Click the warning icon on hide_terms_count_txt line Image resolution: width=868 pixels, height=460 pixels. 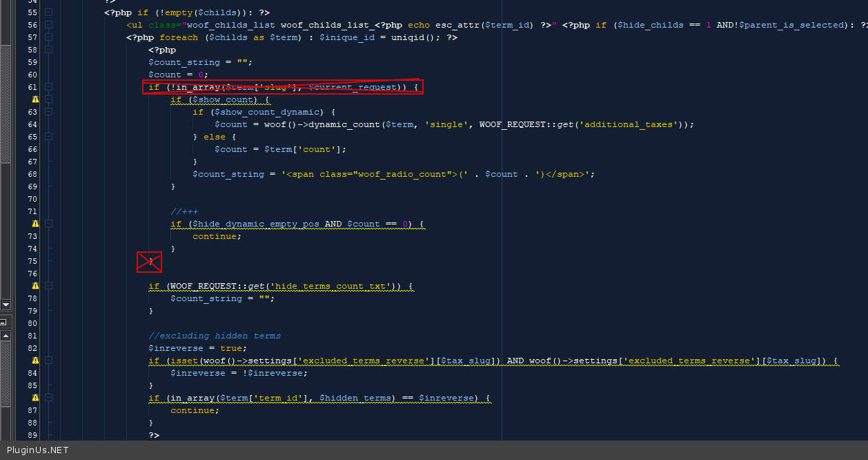(x=36, y=286)
